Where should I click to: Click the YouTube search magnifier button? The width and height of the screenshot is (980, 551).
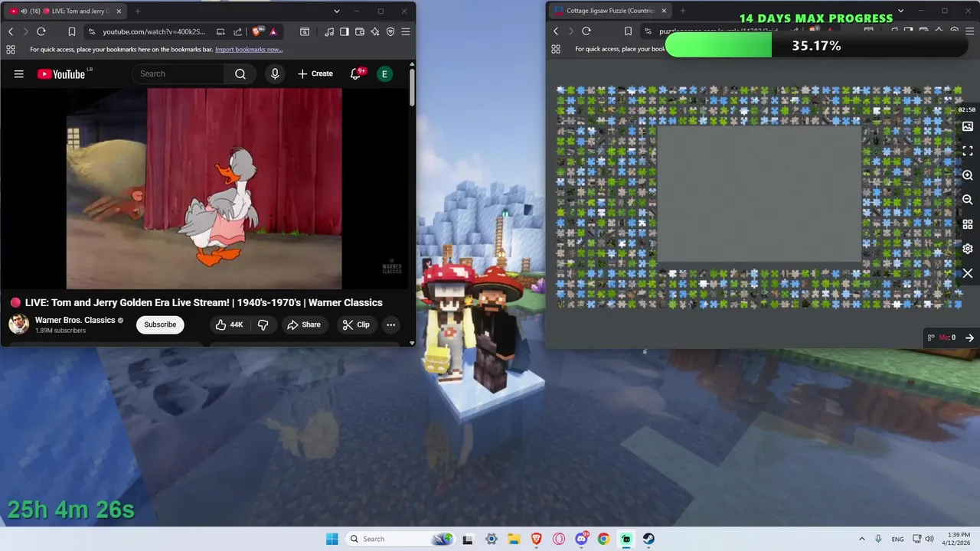tap(240, 73)
